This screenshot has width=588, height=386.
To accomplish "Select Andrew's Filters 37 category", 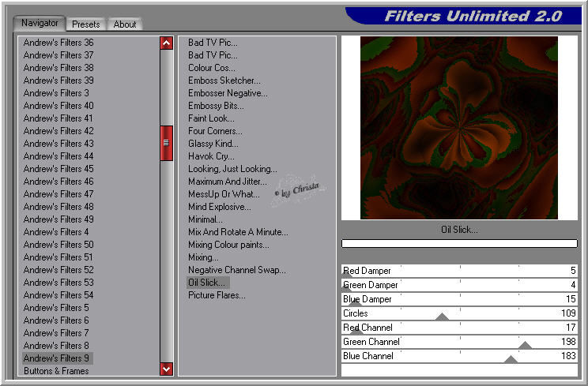I will click(x=58, y=55).
